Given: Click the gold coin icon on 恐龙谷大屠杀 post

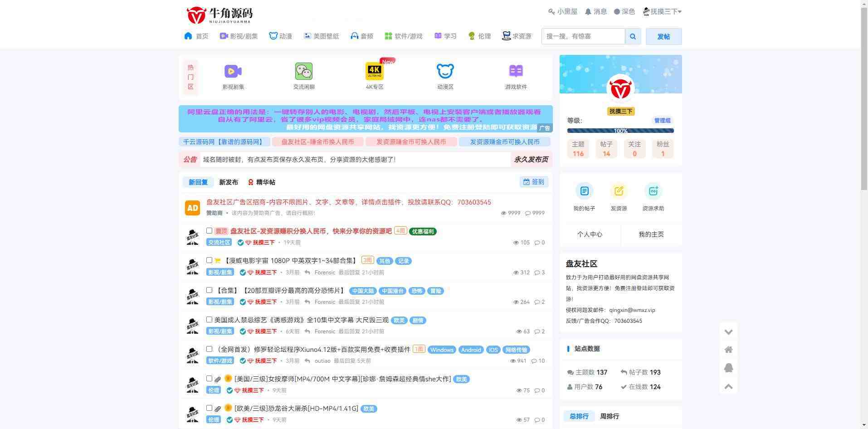Looking at the screenshot, I should click(228, 408).
